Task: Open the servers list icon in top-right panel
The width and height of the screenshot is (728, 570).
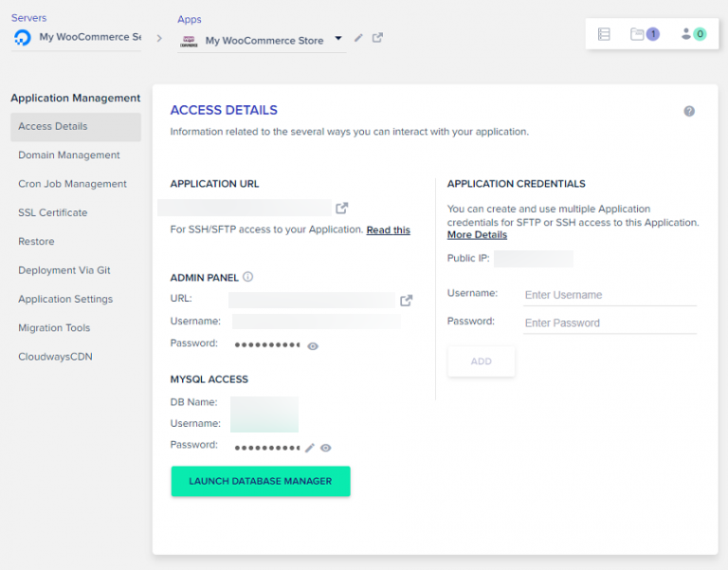Action: point(604,34)
